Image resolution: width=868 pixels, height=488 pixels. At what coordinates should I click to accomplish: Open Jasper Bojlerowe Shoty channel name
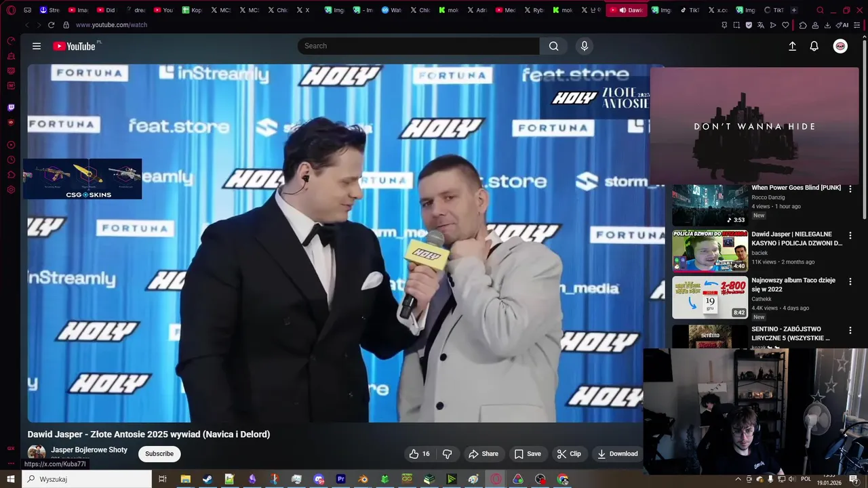click(89, 450)
